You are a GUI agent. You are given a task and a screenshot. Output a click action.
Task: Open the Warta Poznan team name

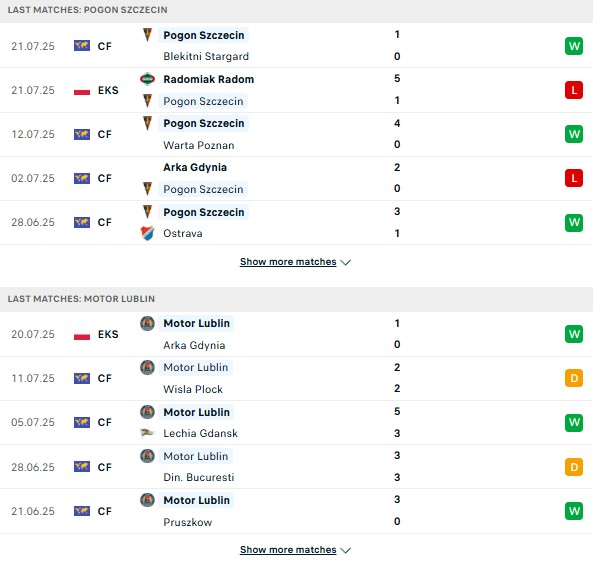pyautogui.click(x=199, y=145)
